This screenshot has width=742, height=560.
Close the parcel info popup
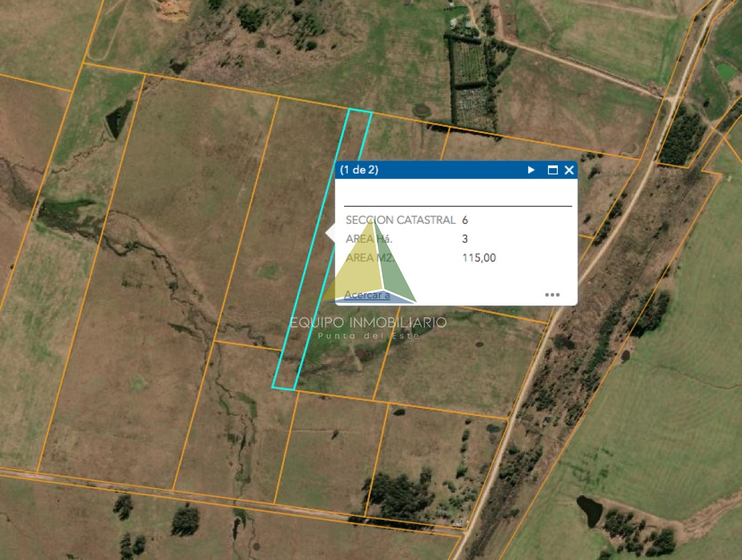coord(568,170)
